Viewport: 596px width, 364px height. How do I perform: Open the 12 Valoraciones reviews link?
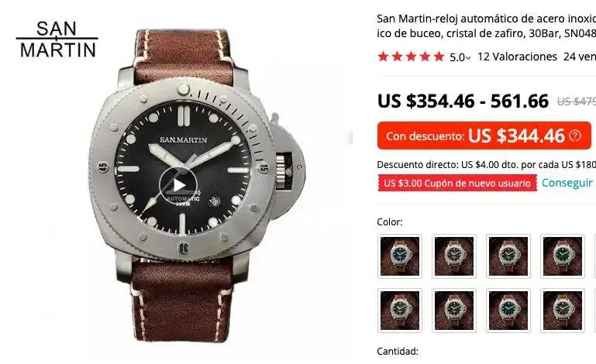pos(517,57)
